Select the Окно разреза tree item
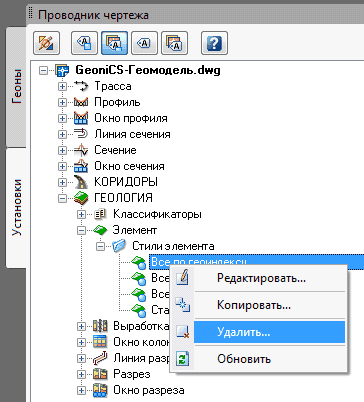Viewport: 364px width, 402px height. pos(149,390)
